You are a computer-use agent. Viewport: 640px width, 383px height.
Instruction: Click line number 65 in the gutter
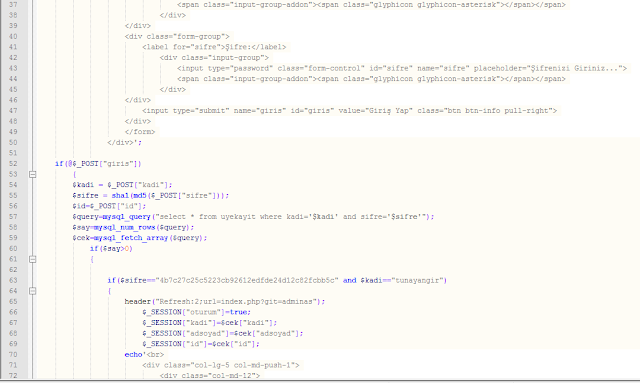[13, 302]
